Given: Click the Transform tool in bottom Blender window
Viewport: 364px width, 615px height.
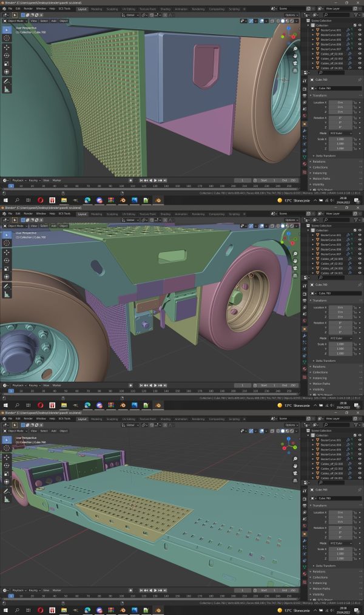Looking at the screenshot, I should (x=7, y=482).
